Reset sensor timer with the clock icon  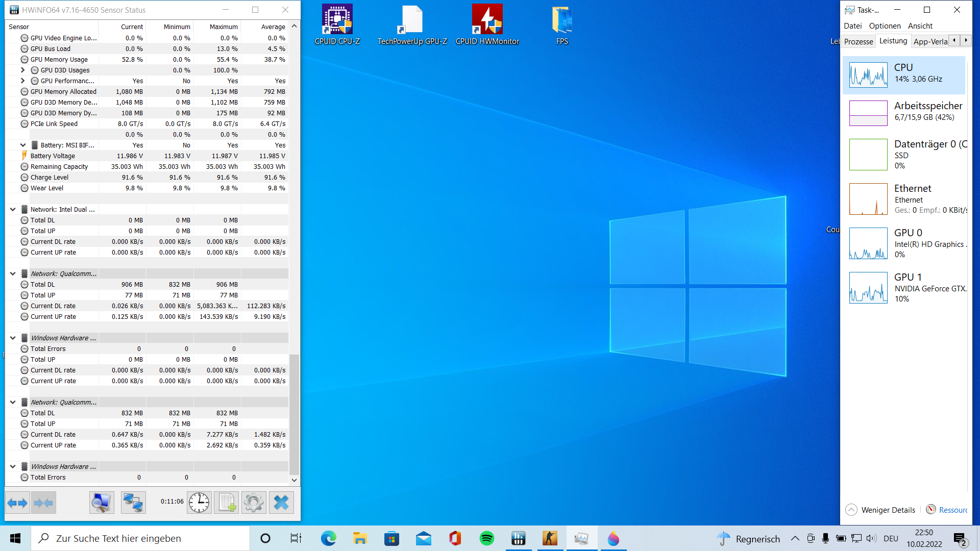coord(199,503)
